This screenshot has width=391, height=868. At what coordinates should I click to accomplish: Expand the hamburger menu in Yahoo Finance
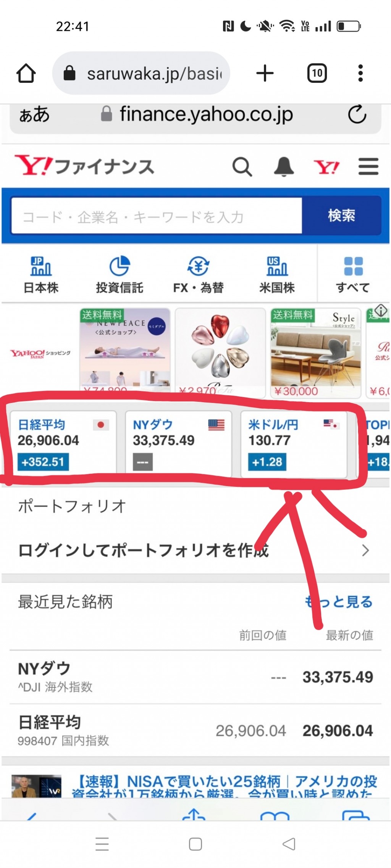pos(368,167)
